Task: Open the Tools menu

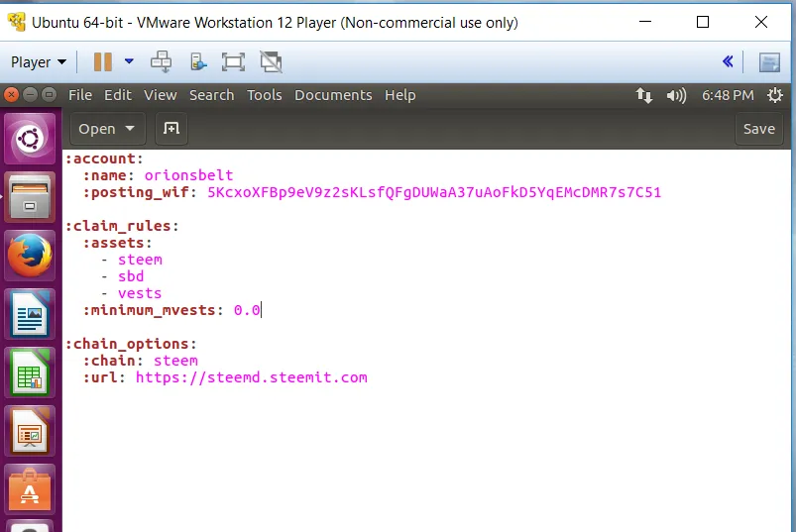Action: point(264,95)
